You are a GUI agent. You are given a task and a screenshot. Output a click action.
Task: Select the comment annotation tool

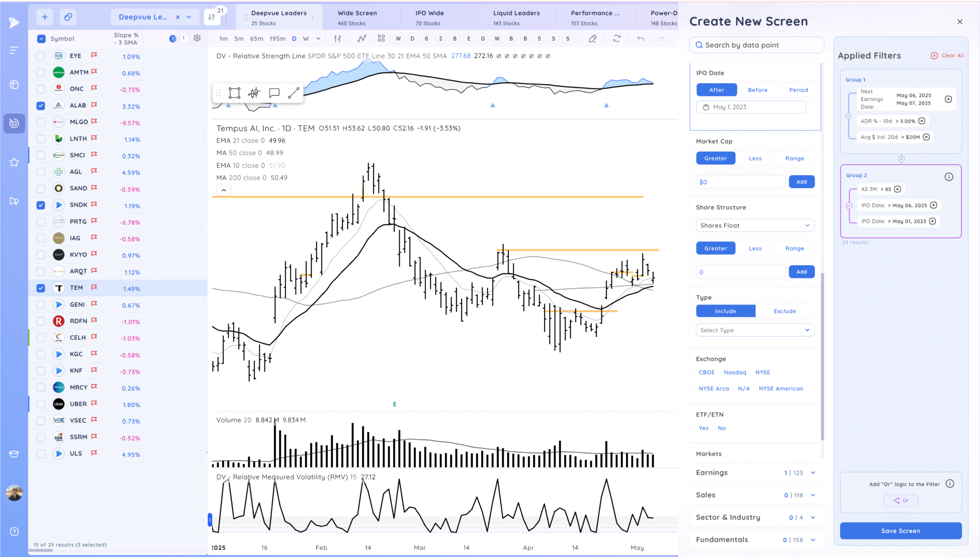[x=274, y=93]
